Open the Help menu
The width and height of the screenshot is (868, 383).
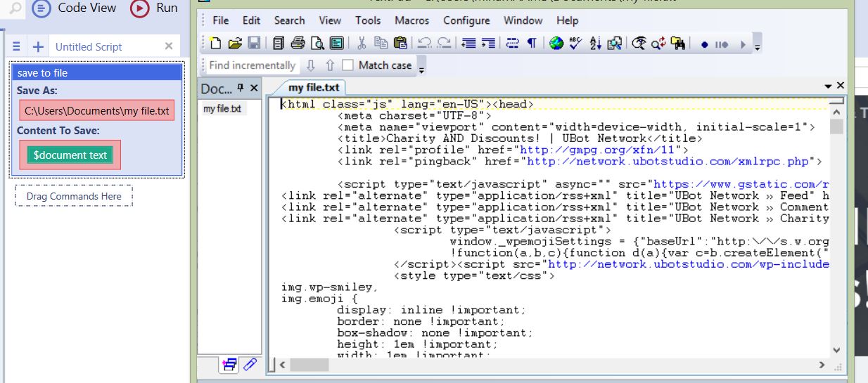tap(567, 20)
